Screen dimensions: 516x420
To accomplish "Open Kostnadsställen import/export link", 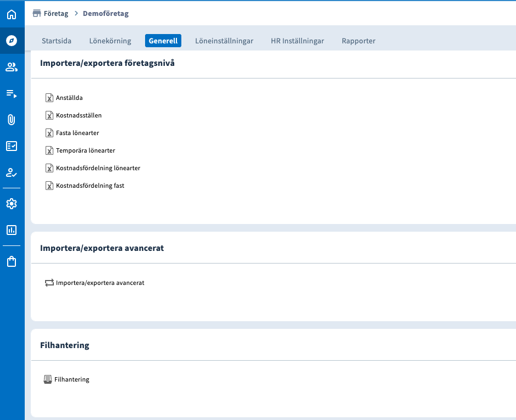I will point(79,115).
